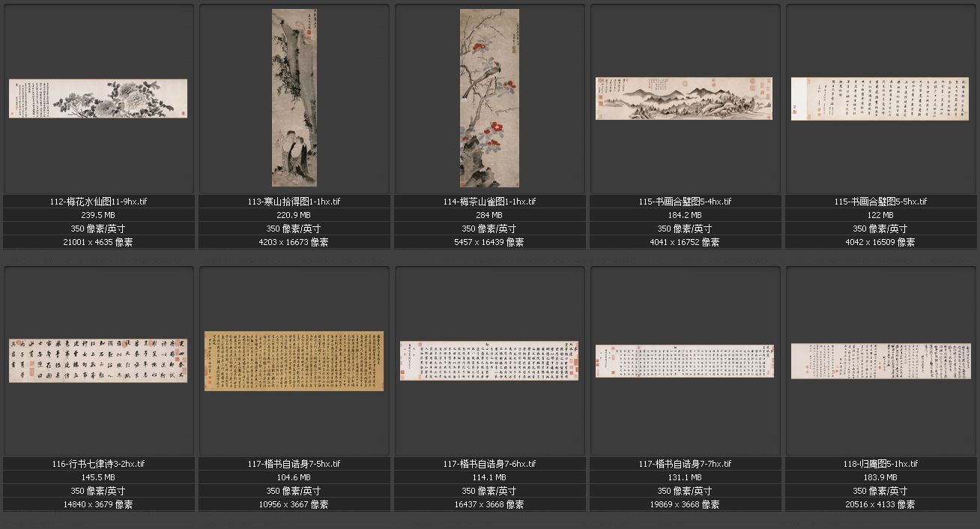Image resolution: width=980 pixels, height=529 pixels.
Task: Select the filename 118-归庵图5-1hx.tif
Action: tap(880, 464)
